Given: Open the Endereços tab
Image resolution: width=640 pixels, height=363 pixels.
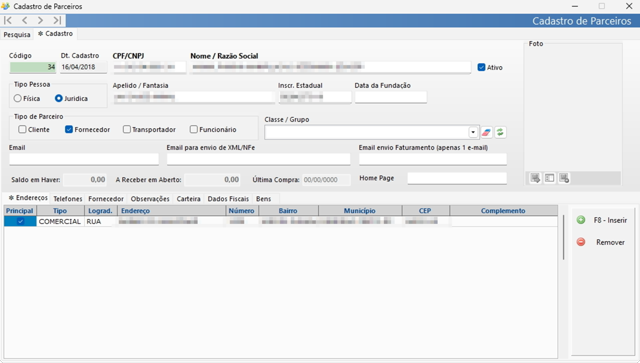Looking at the screenshot, I should (28, 198).
